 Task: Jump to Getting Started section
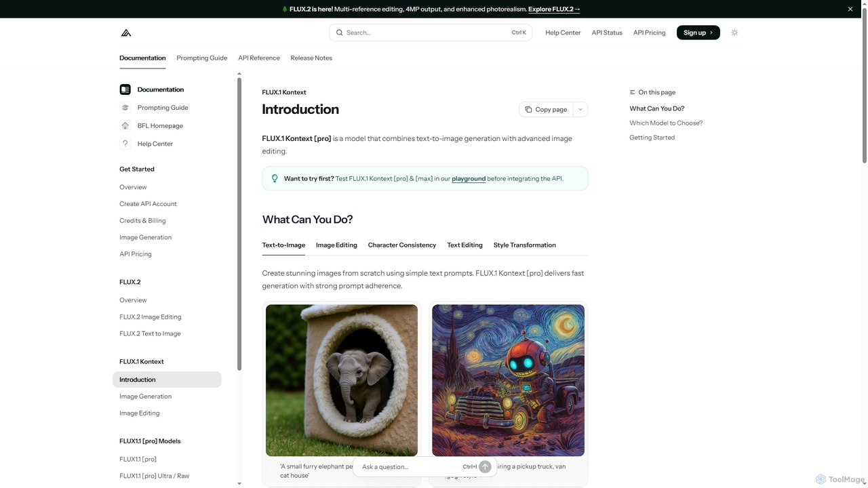click(652, 138)
